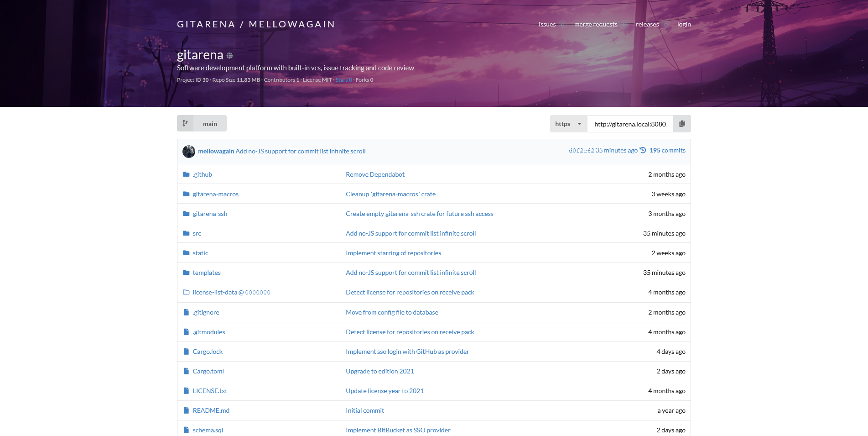Open the README.md file
The width and height of the screenshot is (868, 436).
[211, 410]
